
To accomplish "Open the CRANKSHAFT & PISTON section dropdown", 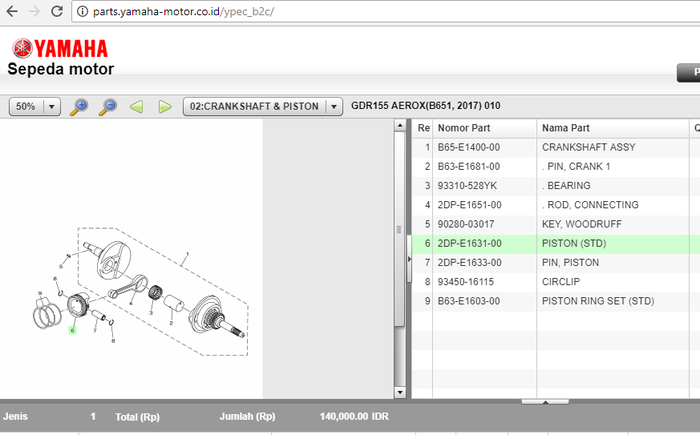I will pos(333,106).
